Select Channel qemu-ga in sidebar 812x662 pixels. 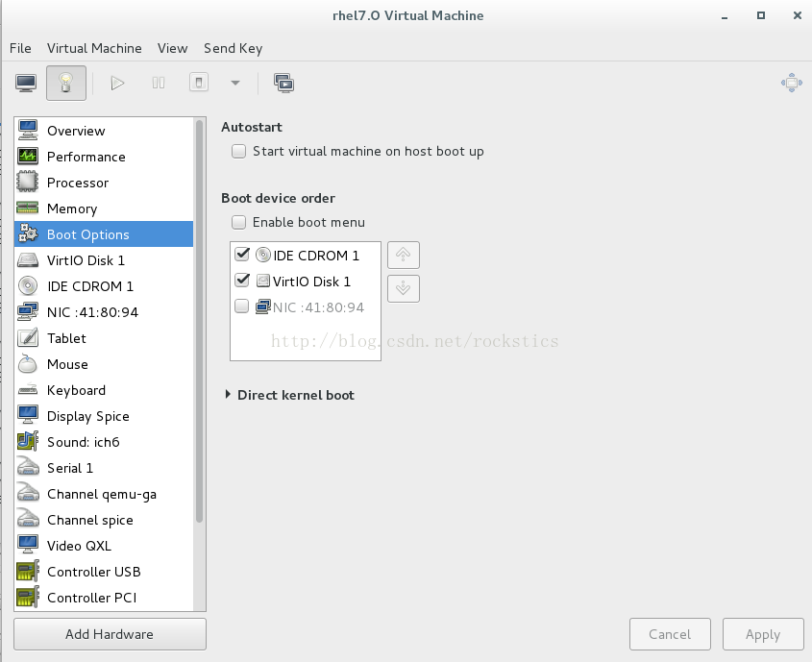(x=104, y=494)
